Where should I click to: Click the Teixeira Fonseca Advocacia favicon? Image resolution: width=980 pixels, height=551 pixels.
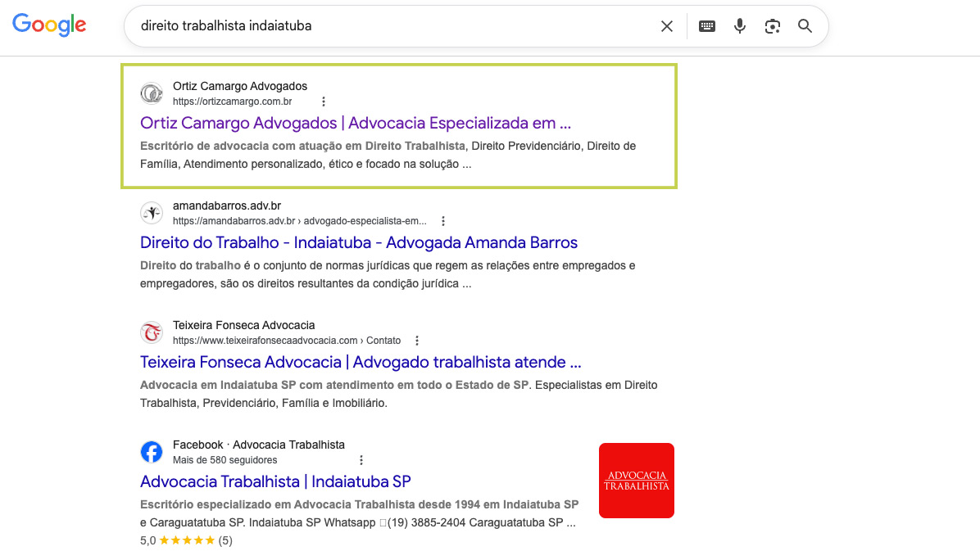tap(152, 332)
